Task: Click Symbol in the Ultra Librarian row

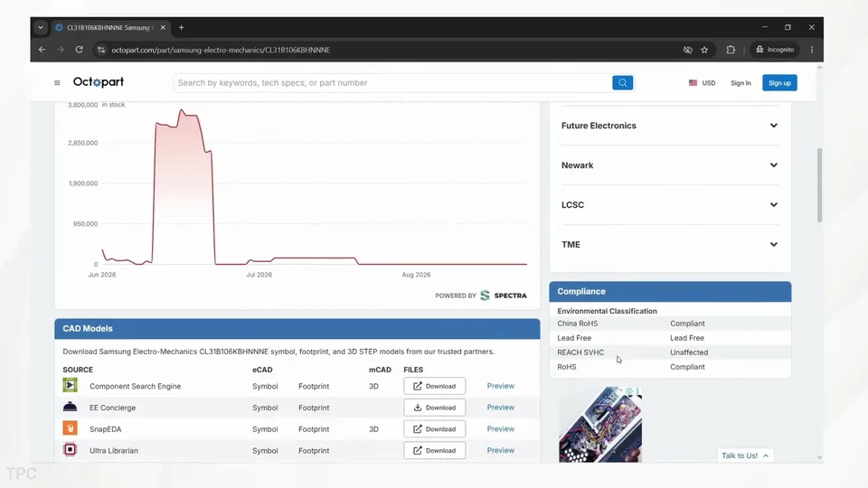Action: coord(265,451)
